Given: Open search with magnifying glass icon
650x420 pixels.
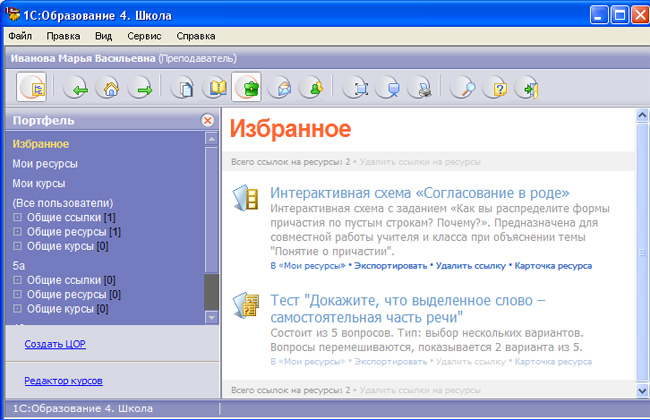Looking at the screenshot, I should click(x=465, y=88).
